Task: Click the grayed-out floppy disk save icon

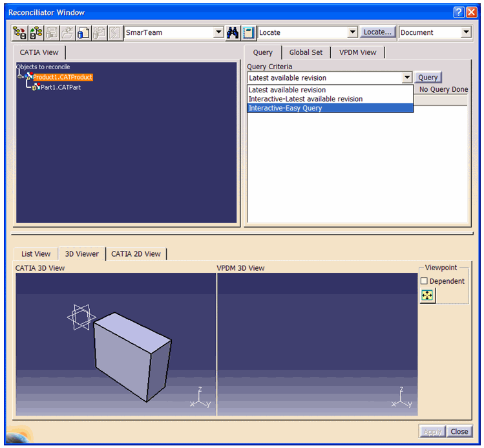Action: pos(52,32)
